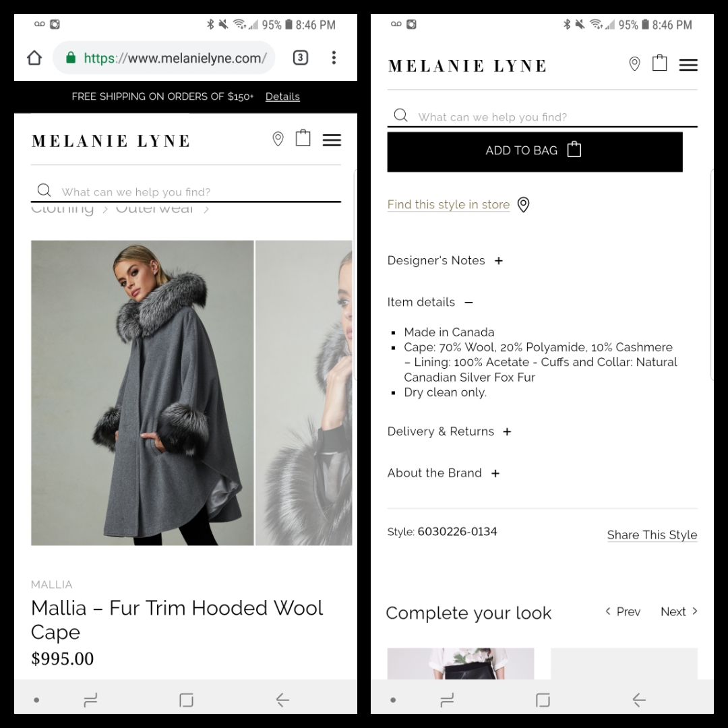Go to Next item in Complete your look
The height and width of the screenshot is (728, 728).
pos(678,612)
